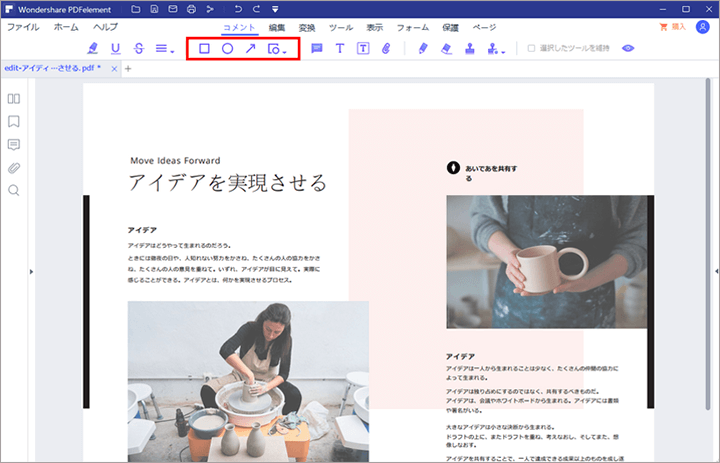
Task: Add a sticky note comment
Action: (x=317, y=48)
